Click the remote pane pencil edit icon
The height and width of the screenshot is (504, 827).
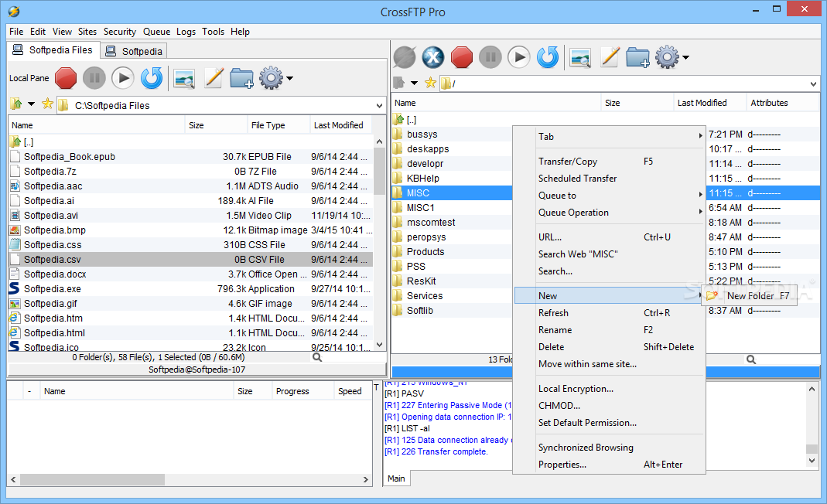point(610,57)
